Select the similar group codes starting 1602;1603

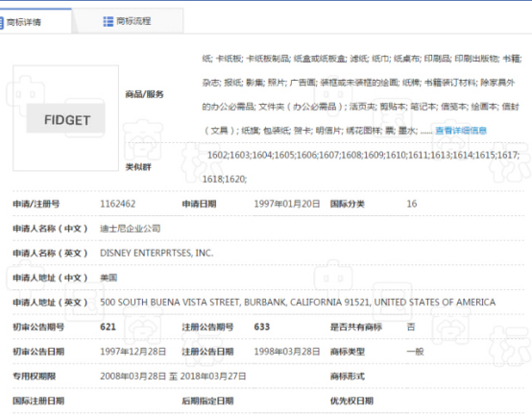point(363,155)
